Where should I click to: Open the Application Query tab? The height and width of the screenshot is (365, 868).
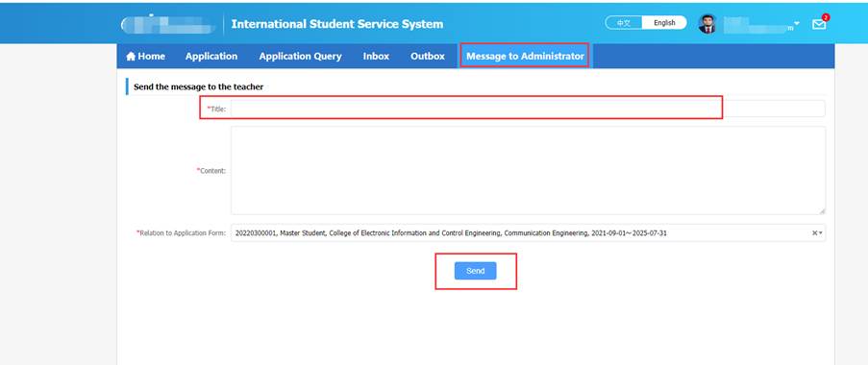pos(300,57)
